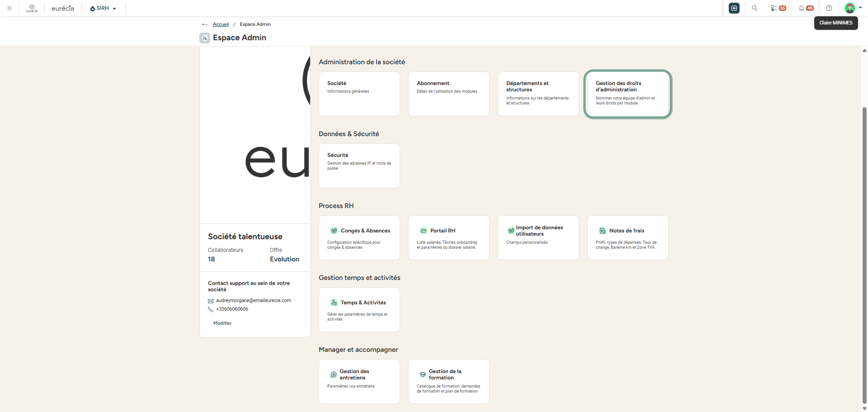This screenshot has height=412, width=868.
Task: Open the notifications bell with 49 badge
Action: point(806,8)
